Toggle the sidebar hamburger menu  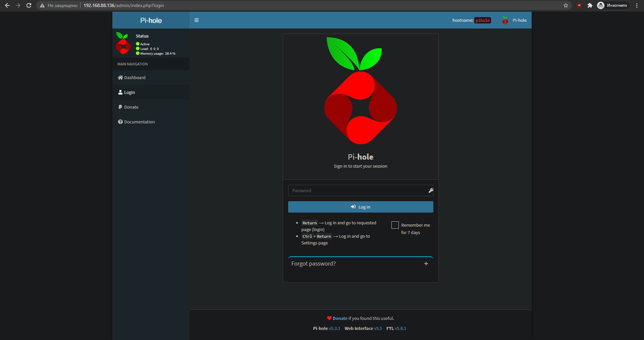[197, 20]
